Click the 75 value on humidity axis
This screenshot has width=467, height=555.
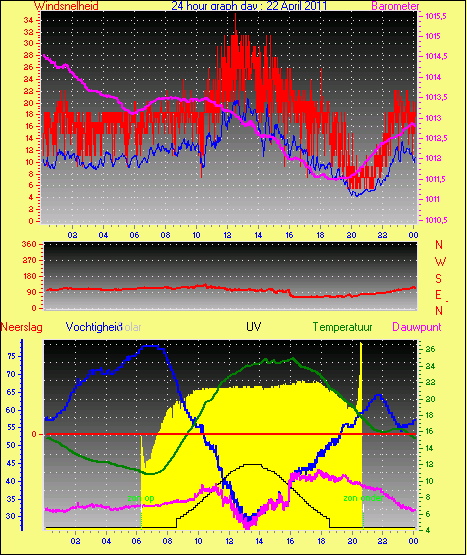pos(12,356)
